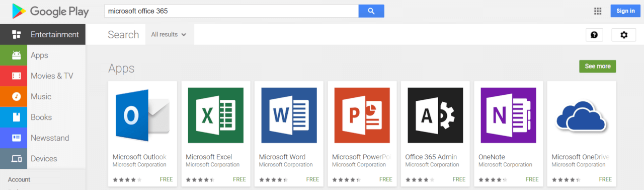Click Microsoft Corporation under Excel
The image size is (644, 190).
point(212,165)
